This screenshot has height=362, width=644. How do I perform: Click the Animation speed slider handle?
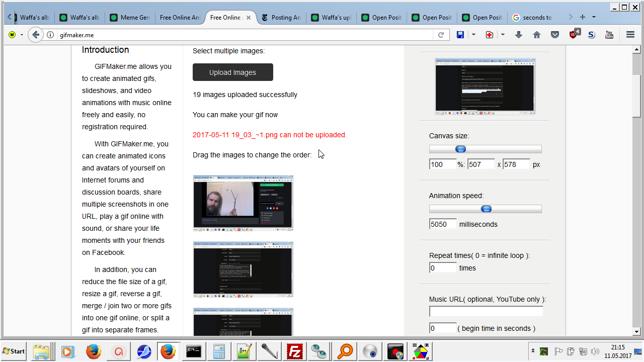click(x=486, y=209)
